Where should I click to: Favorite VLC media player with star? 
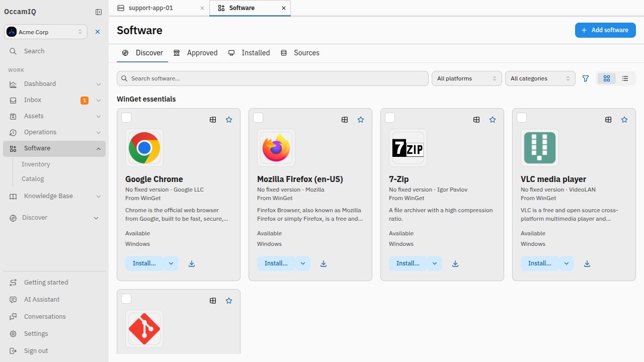pyautogui.click(x=624, y=120)
